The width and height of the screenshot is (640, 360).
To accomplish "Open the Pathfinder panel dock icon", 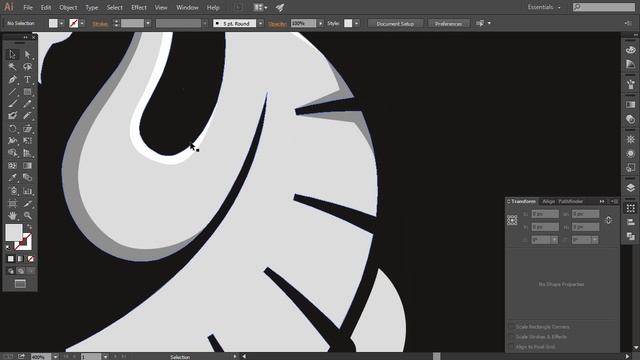I will click(630, 236).
